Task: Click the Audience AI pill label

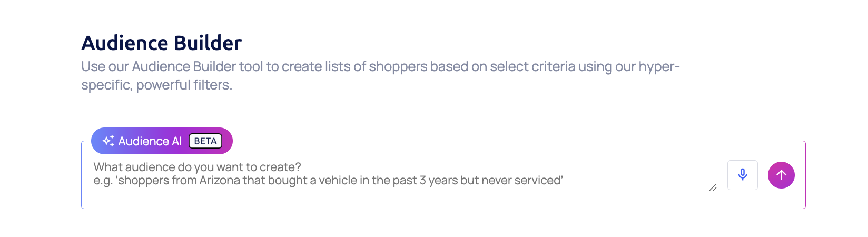Action: (150, 141)
